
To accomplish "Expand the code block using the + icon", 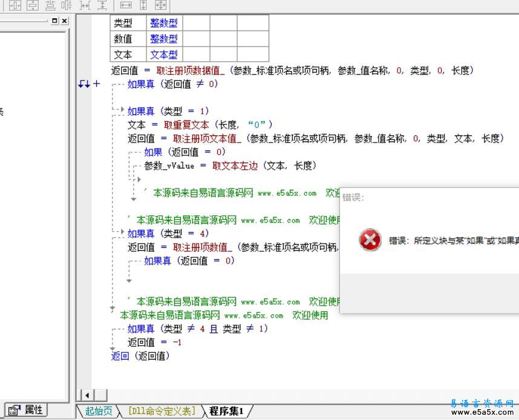I will (x=96, y=83).
